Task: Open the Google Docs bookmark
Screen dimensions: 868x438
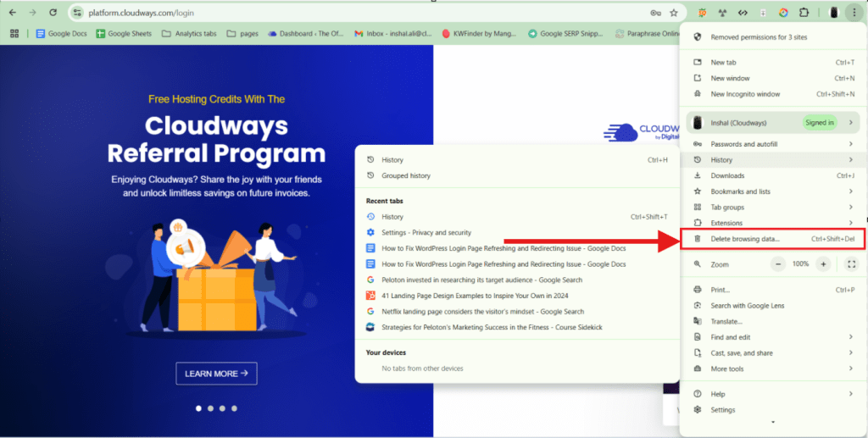Action: [x=61, y=34]
